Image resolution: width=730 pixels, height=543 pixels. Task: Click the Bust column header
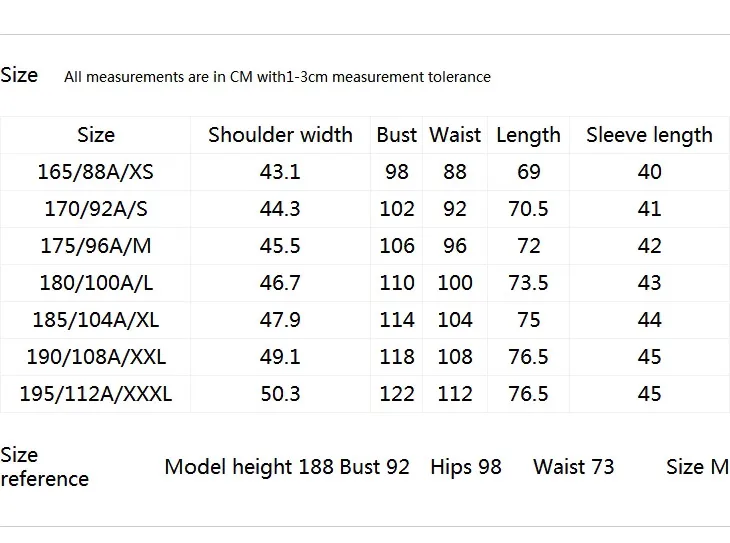coord(397,135)
